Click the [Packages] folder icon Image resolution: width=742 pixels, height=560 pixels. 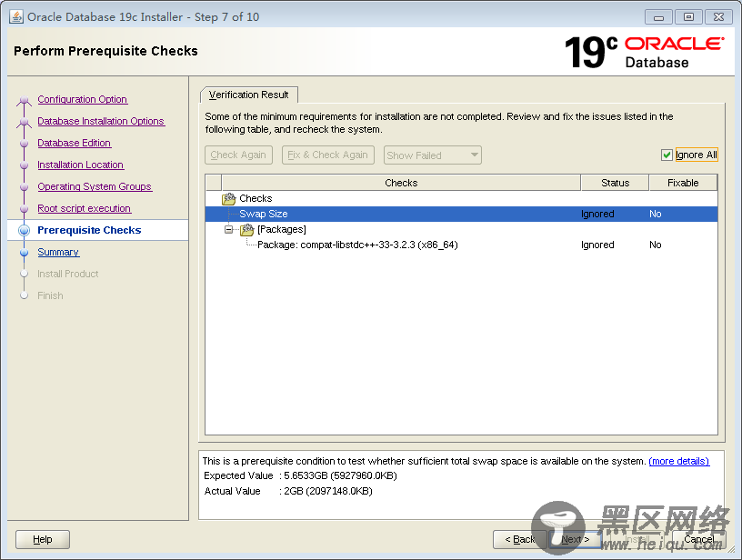pyautogui.click(x=247, y=230)
